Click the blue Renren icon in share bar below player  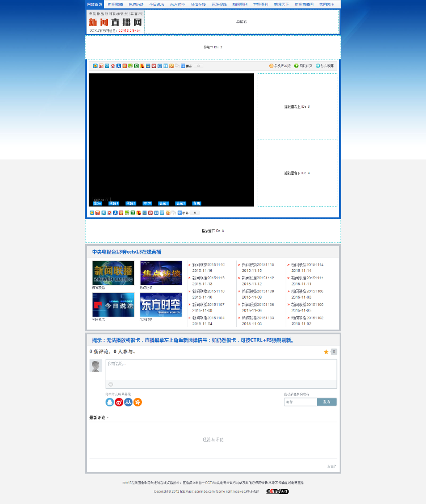pos(115,213)
